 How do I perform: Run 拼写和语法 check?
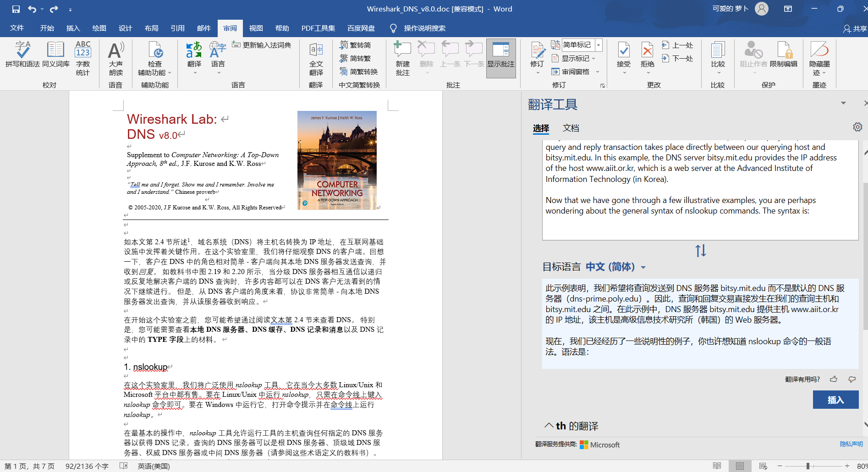point(22,55)
